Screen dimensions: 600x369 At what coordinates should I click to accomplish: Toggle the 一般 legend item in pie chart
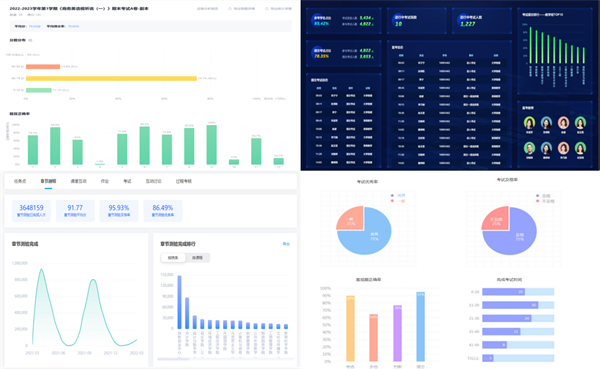coord(398,201)
